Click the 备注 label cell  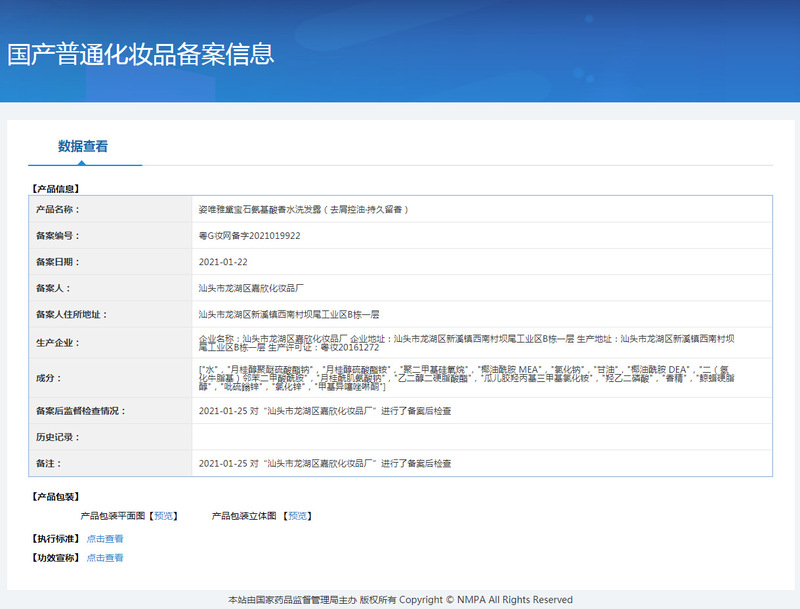coord(110,463)
